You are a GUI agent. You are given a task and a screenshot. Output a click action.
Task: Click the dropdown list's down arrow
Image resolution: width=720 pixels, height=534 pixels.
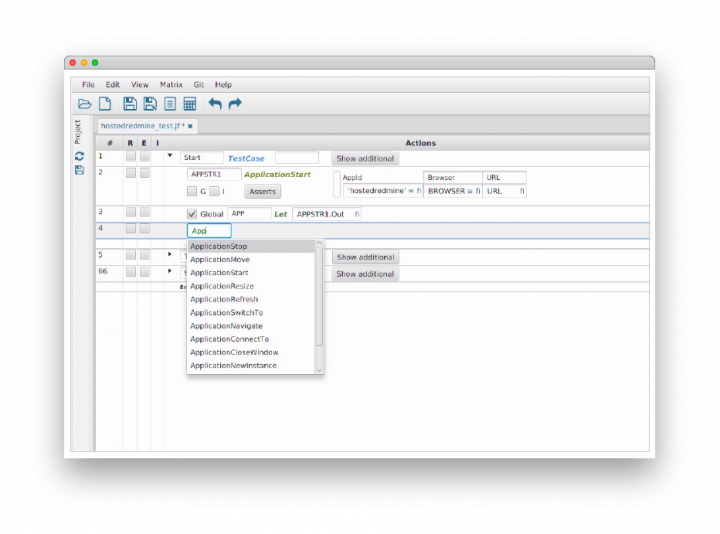click(320, 370)
